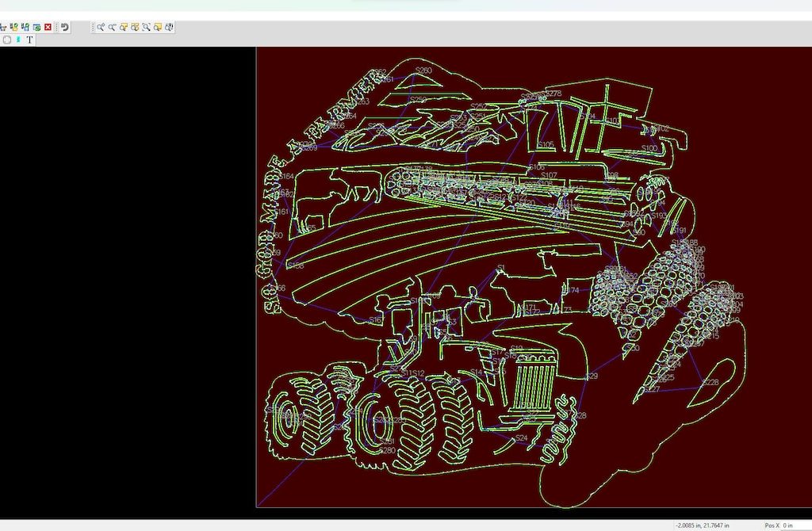Viewport: 812px width, 531px height.
Task: Click the zoom toolbar drag handle grip
Action: pos(94,27)
